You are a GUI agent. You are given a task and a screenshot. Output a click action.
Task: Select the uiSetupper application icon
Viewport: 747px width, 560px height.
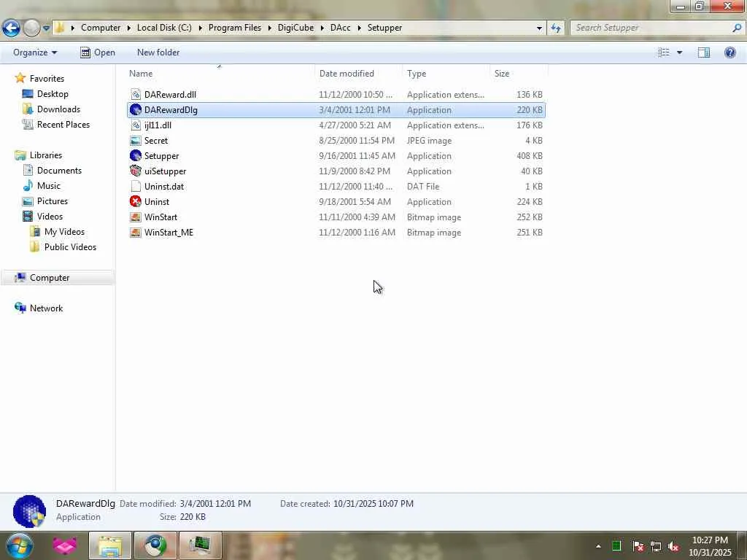[x=136, y=171]
